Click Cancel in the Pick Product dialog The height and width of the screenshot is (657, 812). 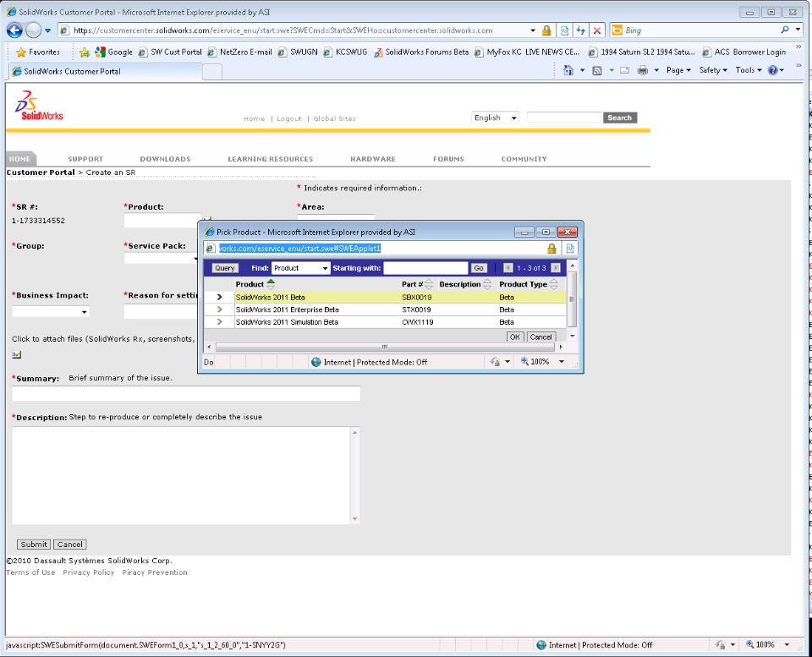[540, 337]
